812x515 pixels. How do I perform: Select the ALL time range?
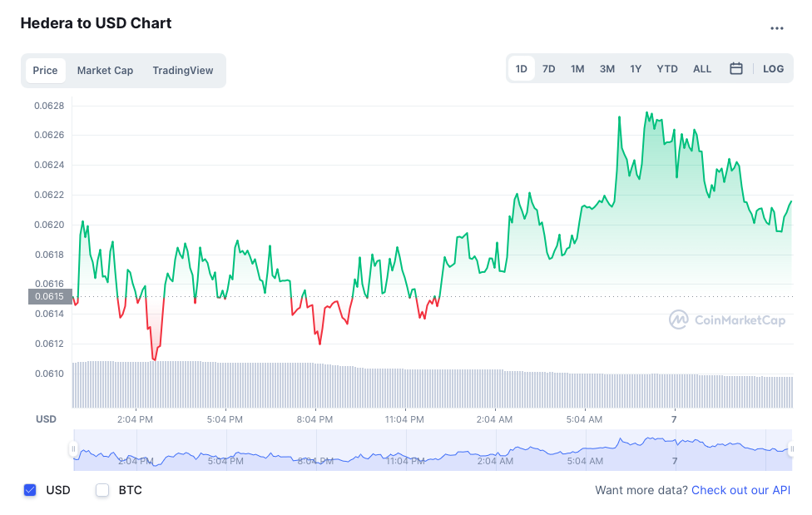click(x=701, y=69)
